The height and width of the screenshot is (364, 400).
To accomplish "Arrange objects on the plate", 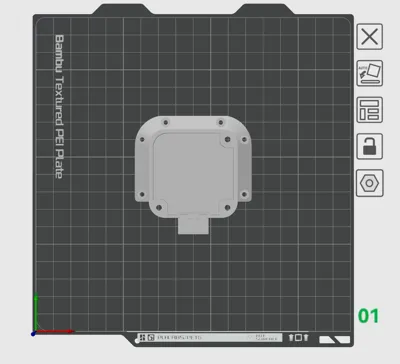I will (x=370, y=110).
